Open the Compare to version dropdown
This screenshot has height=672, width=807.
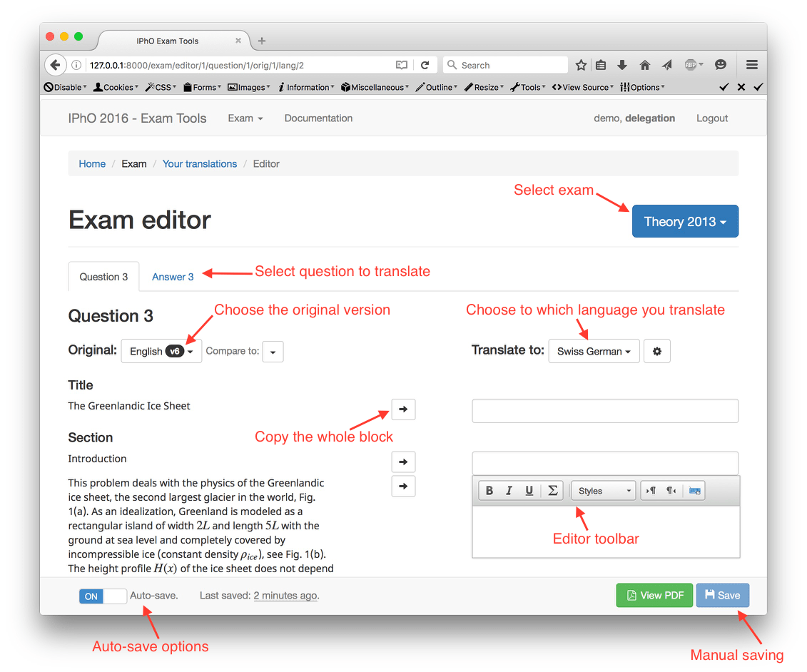point(273,351)
